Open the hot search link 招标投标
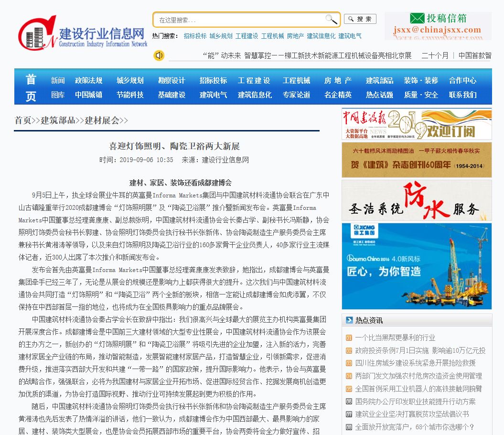The image size is (504, 435). 195,36
